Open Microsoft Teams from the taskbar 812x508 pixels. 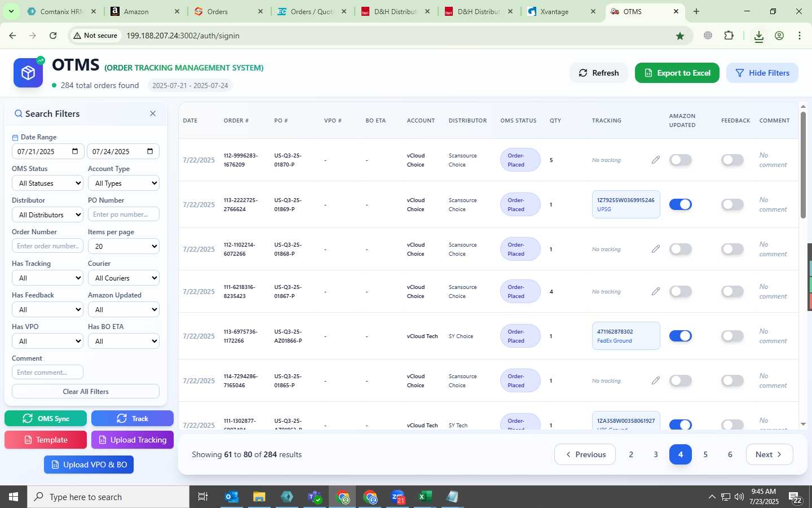pos(315,497)
